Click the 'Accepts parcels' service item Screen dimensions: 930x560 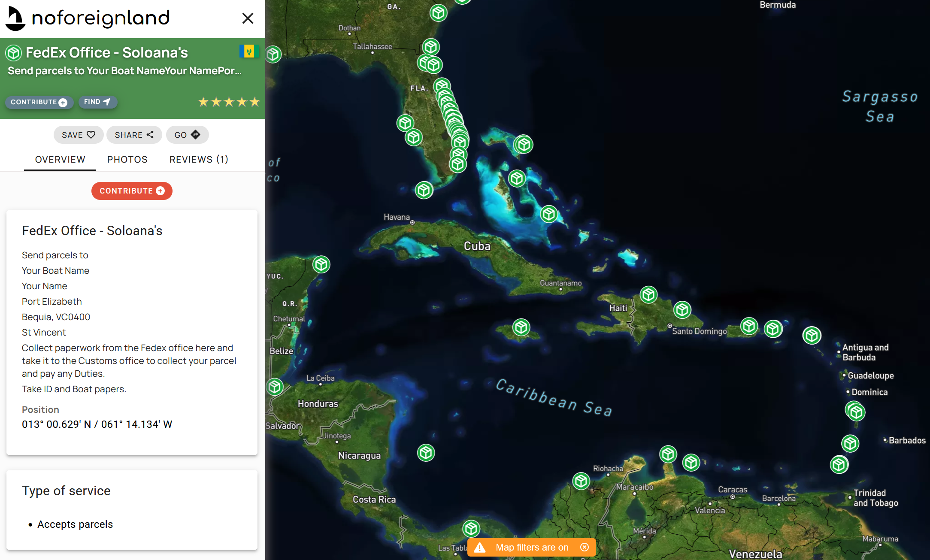(75, 524)
